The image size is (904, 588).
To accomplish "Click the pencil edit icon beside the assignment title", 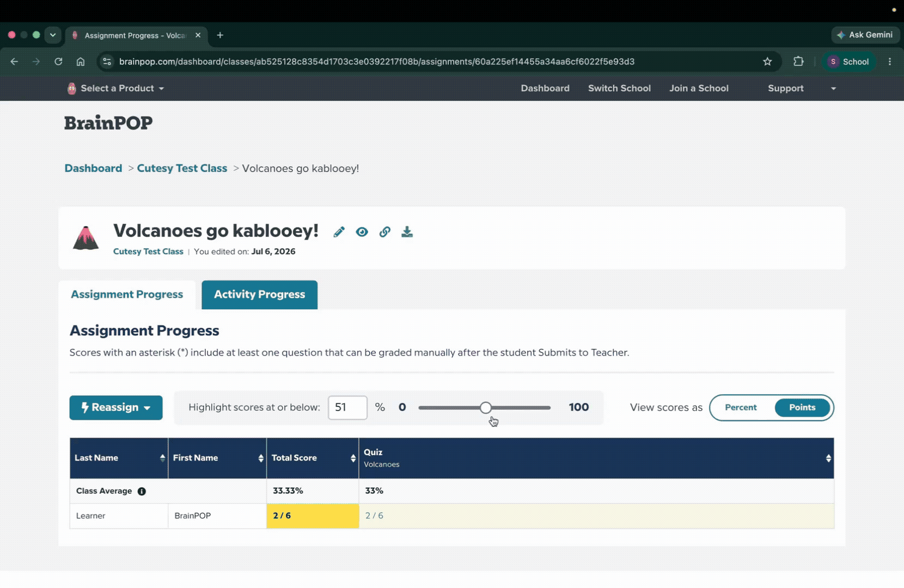I will [339, 232].
